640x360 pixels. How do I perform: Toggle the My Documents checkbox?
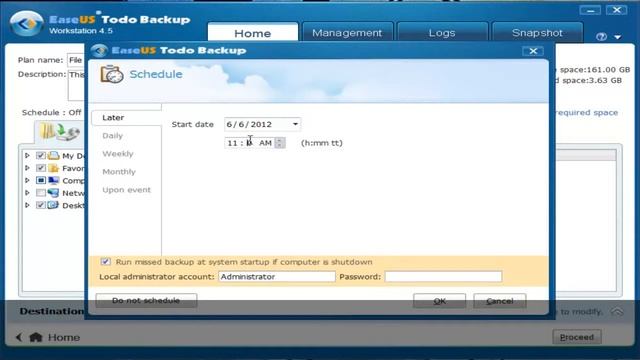40,156
